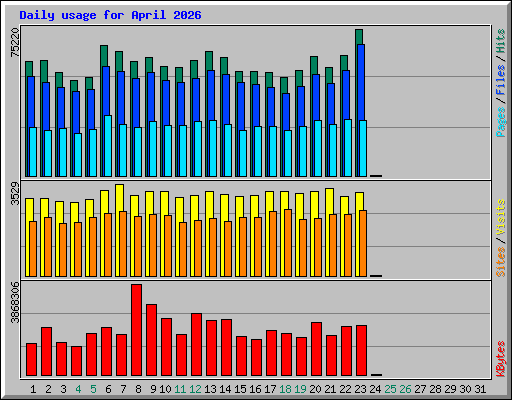Click day 27 on the x-axis

[420, 389]
